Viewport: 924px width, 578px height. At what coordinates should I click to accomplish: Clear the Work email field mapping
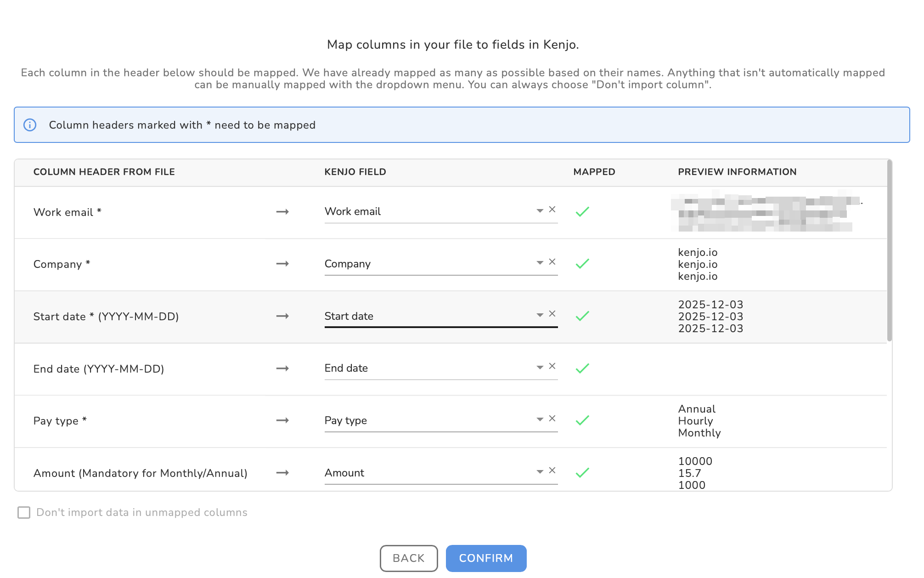552,210
